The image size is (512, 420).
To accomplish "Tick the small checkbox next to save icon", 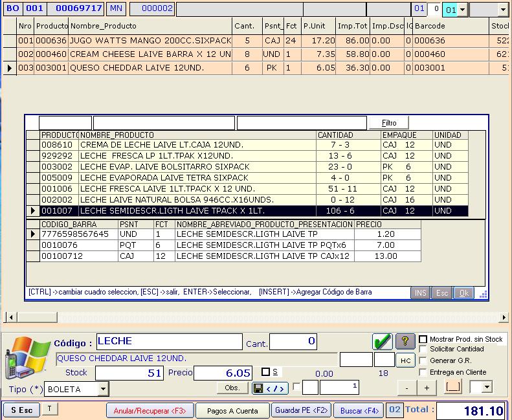I will pos(296,387).
